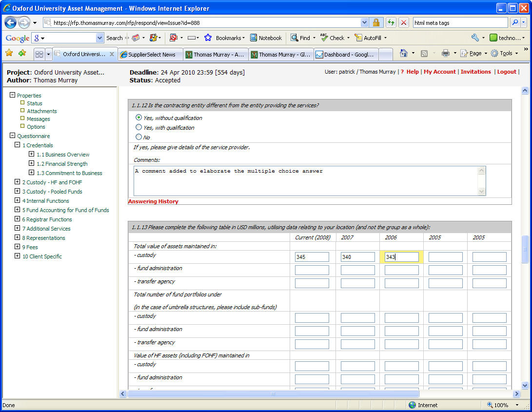Screen dimensions: 532x412
Task: Refresh the page with the green arrows
Action: click(x=391, y=23)
